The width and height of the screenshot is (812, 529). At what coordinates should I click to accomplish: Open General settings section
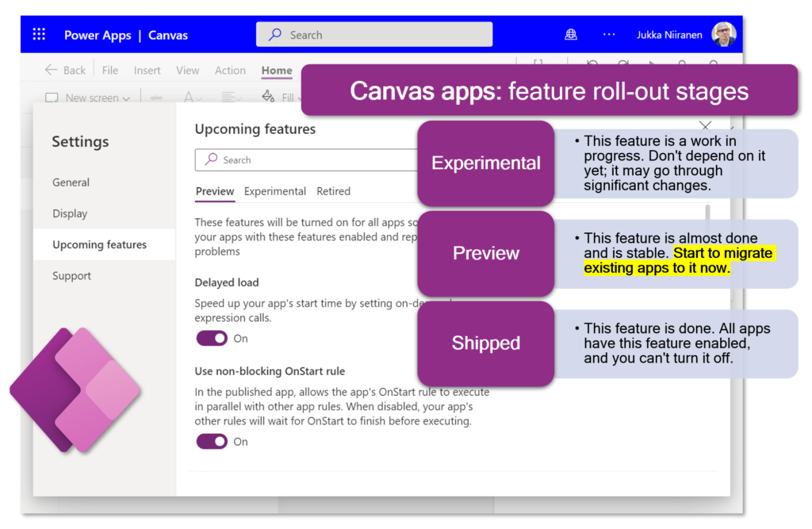(x=71, y=182)
